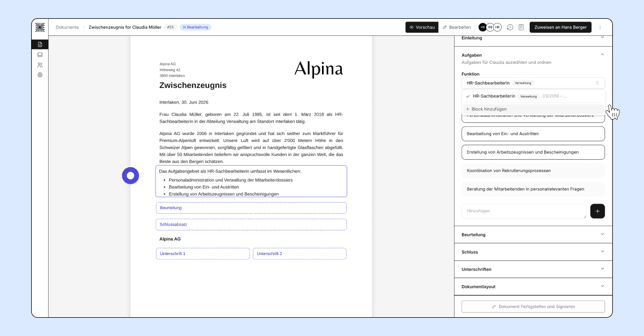Open the document notes icon in the top bar
644x336 pixels.
(521, 27)
